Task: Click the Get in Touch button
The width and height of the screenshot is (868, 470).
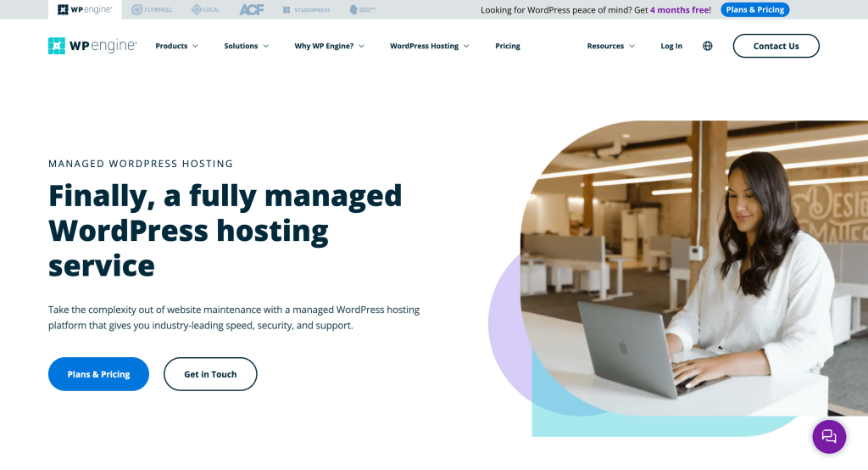Action: 210,374
